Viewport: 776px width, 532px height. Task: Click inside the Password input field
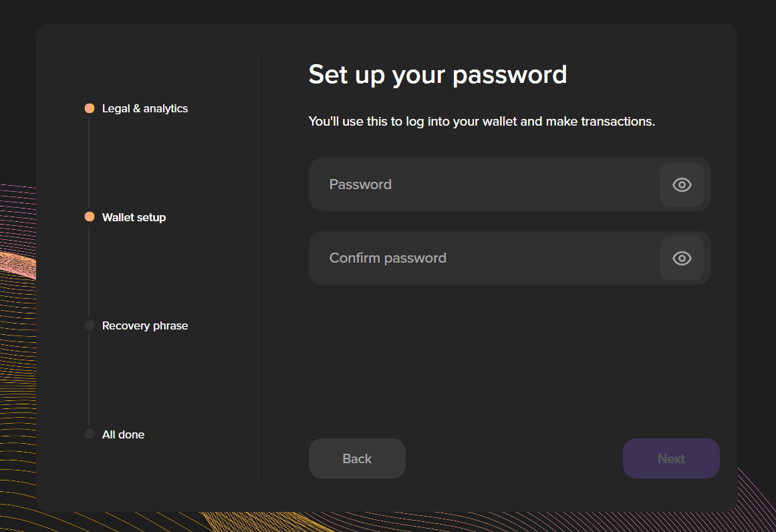468,184
